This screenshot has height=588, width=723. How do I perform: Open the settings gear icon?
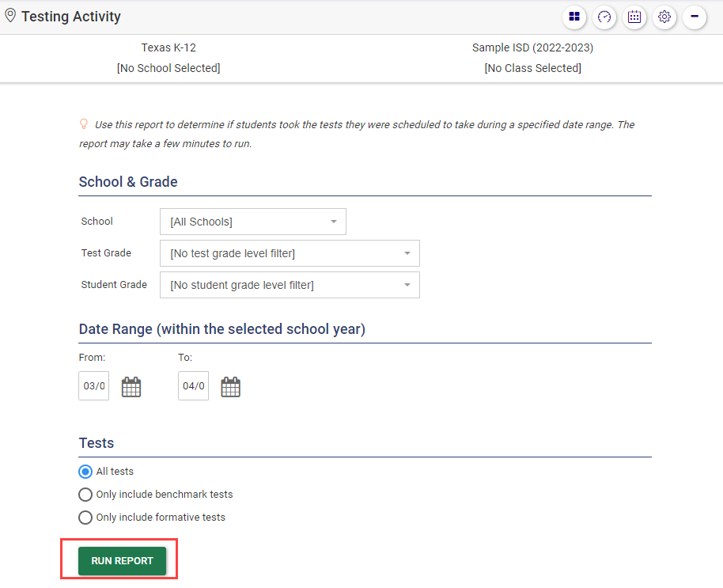point(664,17)
